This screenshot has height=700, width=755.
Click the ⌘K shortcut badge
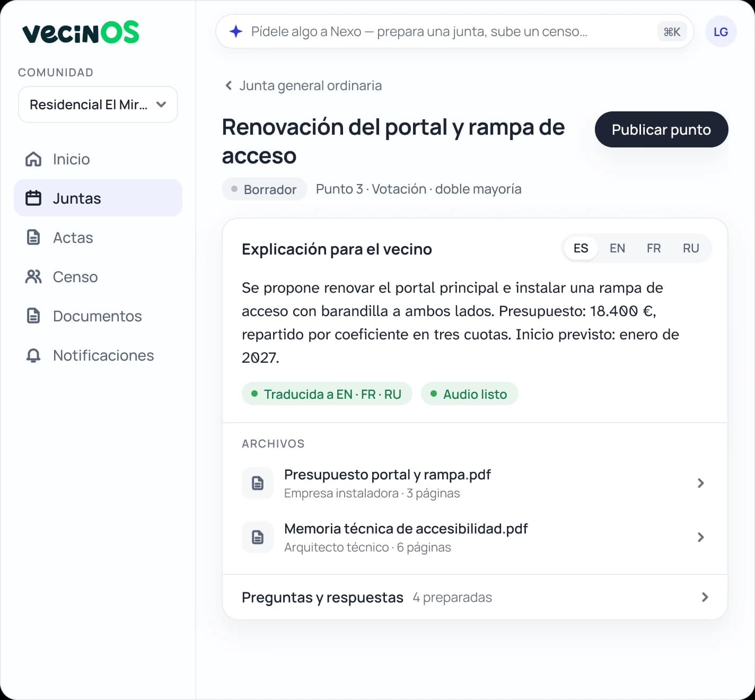pyautogui.click(x=672, y=32)
